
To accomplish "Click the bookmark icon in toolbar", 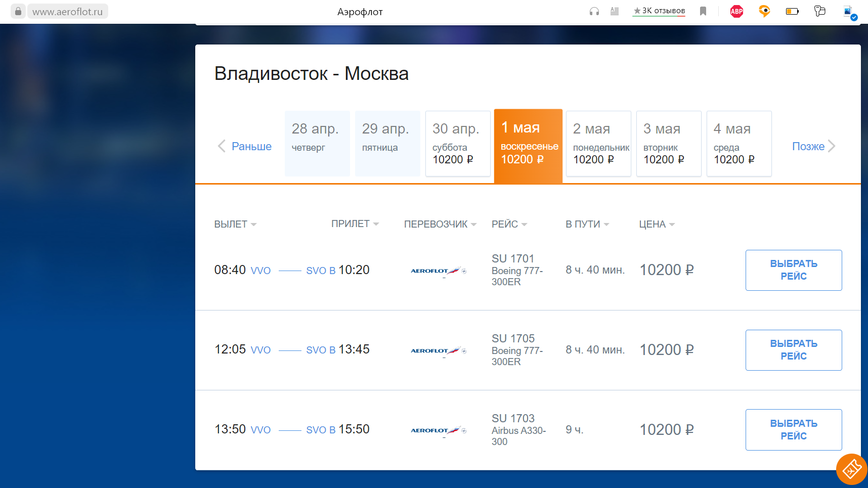I will tap(703, 11).
